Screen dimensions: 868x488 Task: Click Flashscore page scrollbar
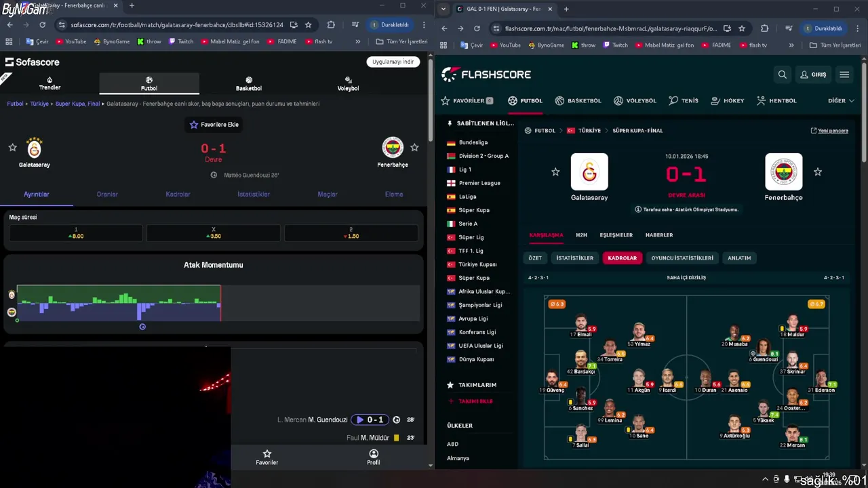[x=864, y=112]
